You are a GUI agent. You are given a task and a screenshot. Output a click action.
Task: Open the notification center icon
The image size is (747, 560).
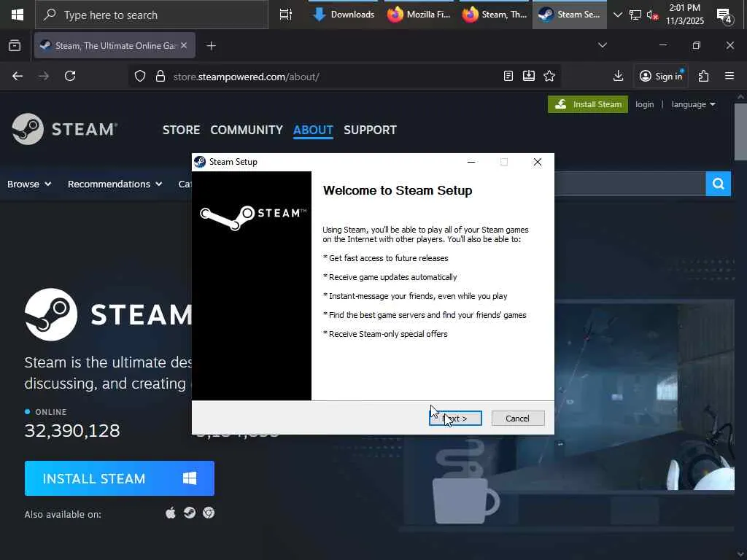[724, 16]
